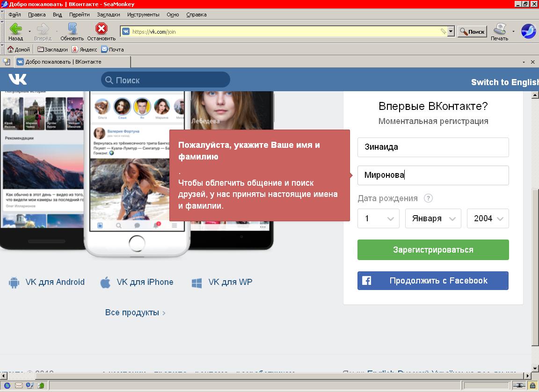
Task: Click the birth date help question mark
Action: click(x=428, y=198)
